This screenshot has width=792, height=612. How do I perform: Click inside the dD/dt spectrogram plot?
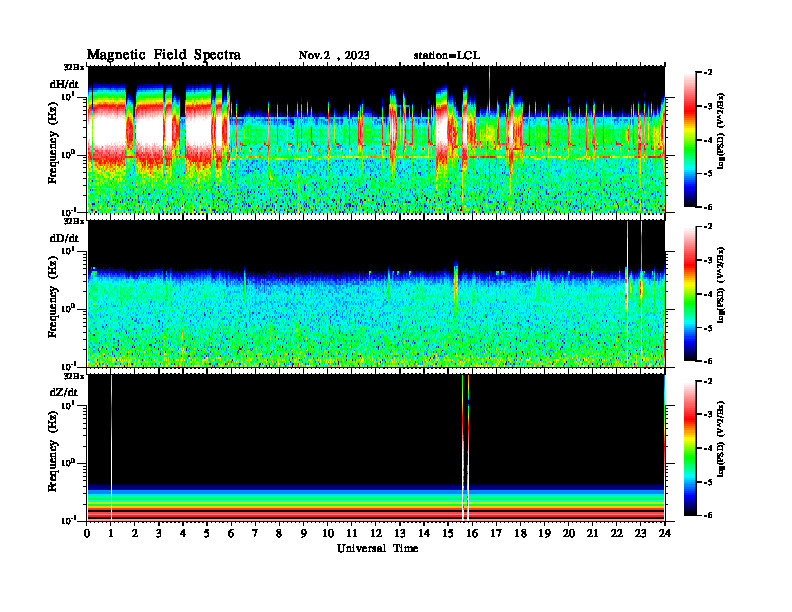tap(376, 293)
